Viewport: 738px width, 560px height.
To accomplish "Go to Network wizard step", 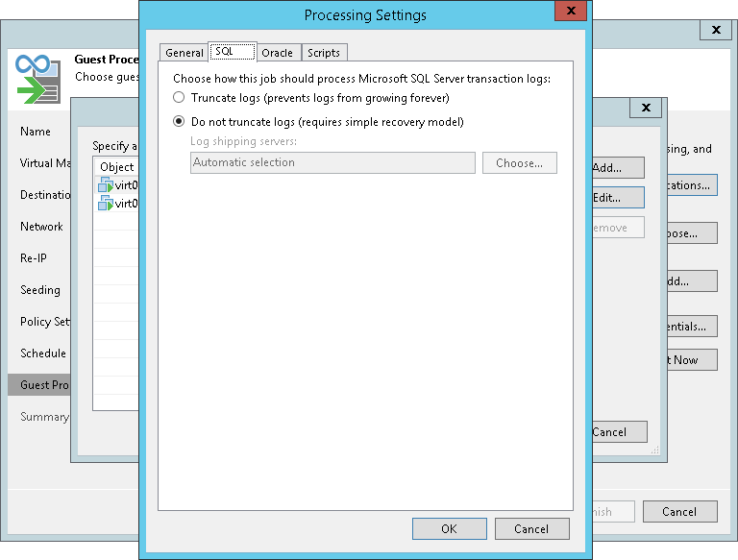I will coord(41,227).
